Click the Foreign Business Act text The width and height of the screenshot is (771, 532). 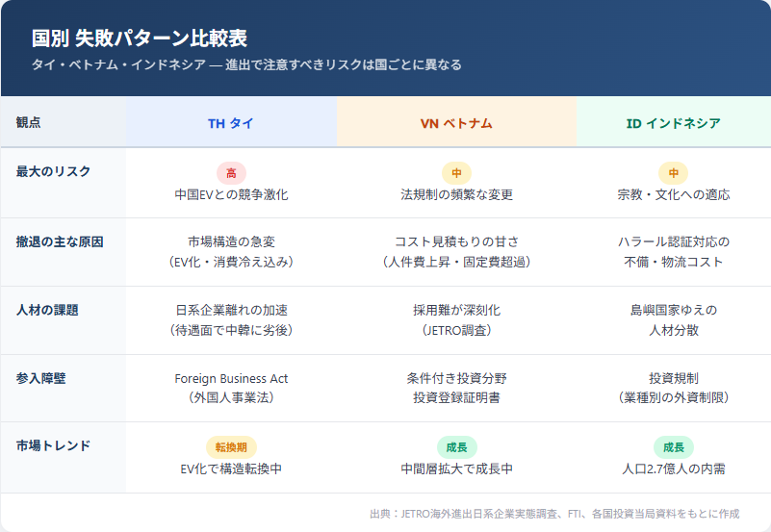pyautogui.click(x=231, y=378)
